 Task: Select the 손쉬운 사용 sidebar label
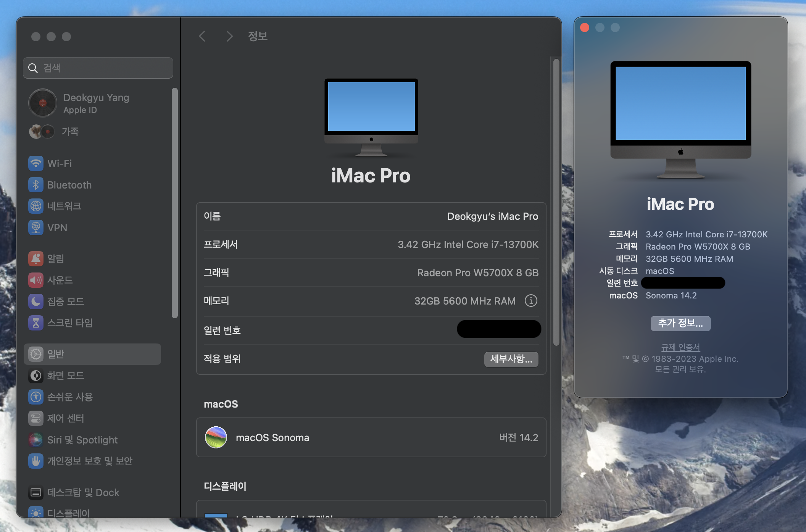70,397
